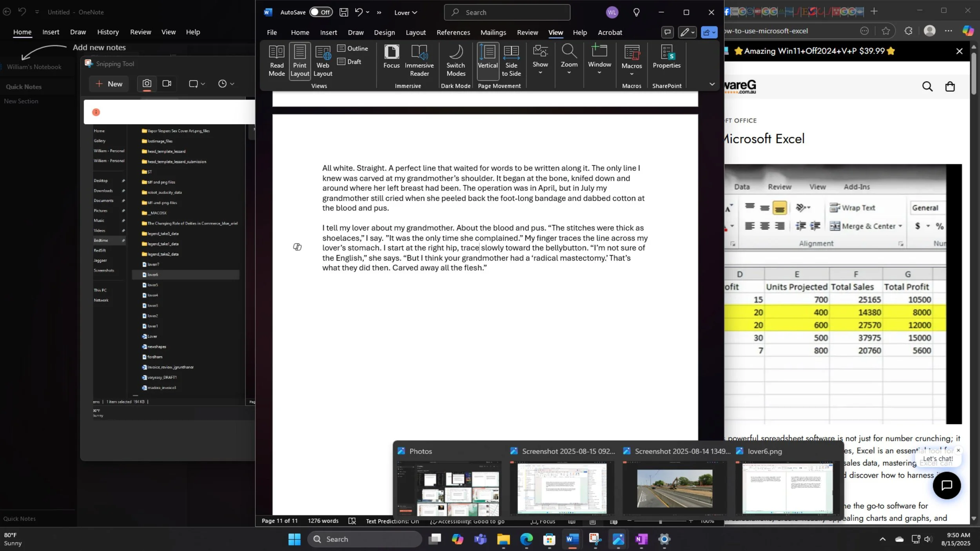
Task: Switch Snipping Tool to video record
Action: tap(167, 83)
